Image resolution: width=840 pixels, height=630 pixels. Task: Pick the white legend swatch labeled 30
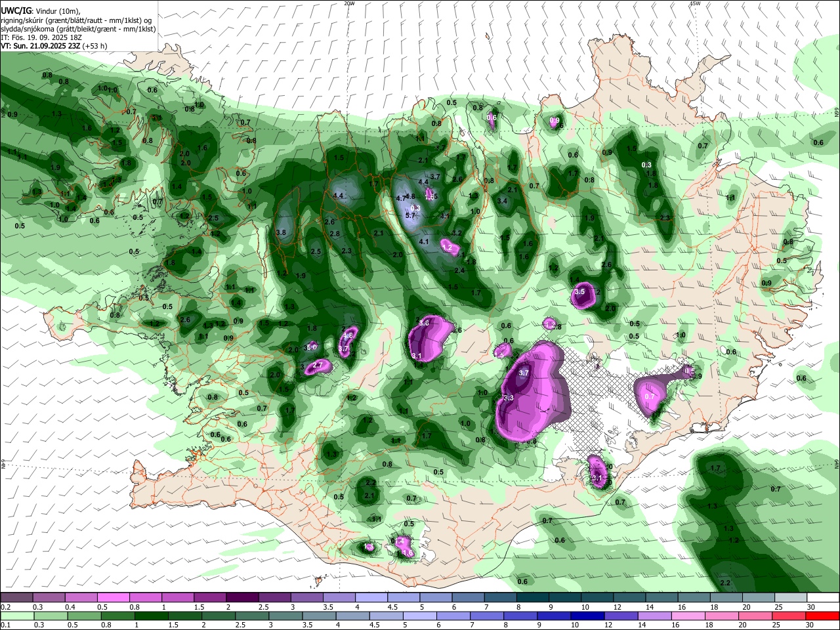coord(822,598)
